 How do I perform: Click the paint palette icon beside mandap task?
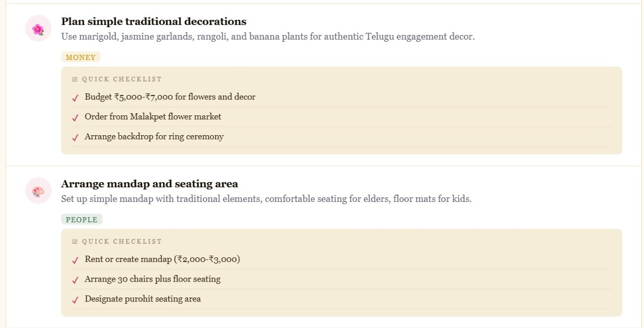pyautogui.click(x=38, y=191)
